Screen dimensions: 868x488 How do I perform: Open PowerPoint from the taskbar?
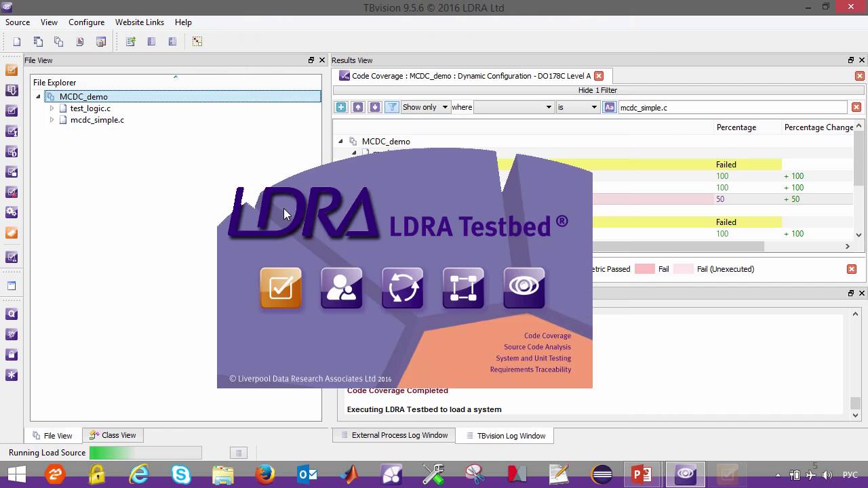642,474
